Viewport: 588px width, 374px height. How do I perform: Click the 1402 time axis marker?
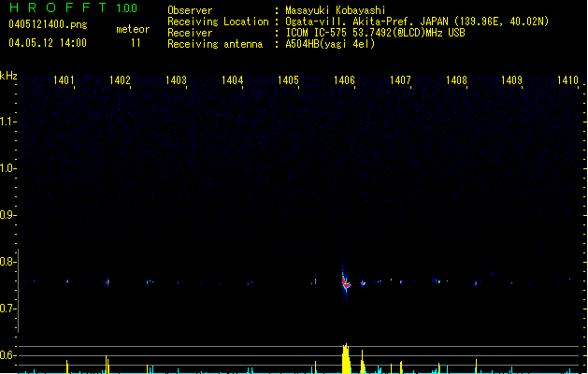tap(120, 80)
